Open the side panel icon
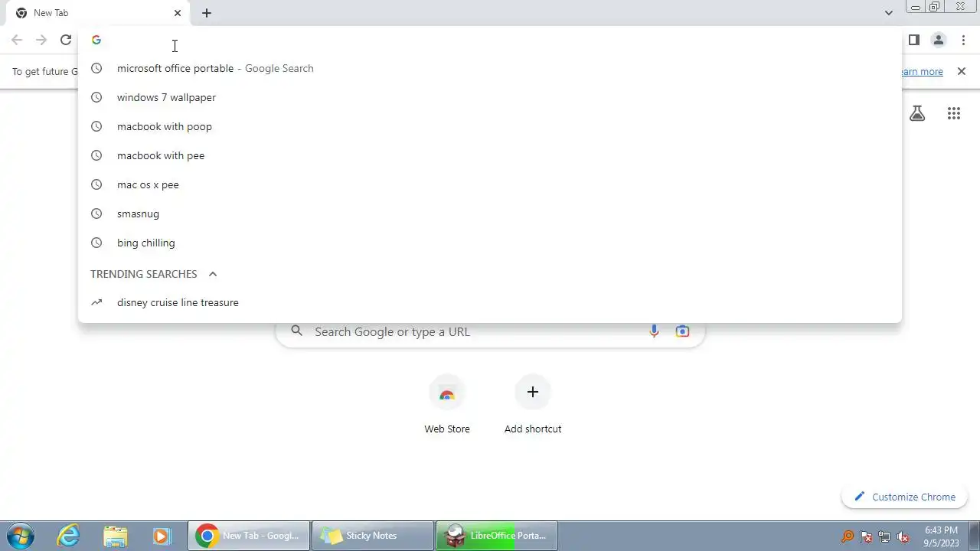Screen dimensions: 980x551 coord(913,40)
